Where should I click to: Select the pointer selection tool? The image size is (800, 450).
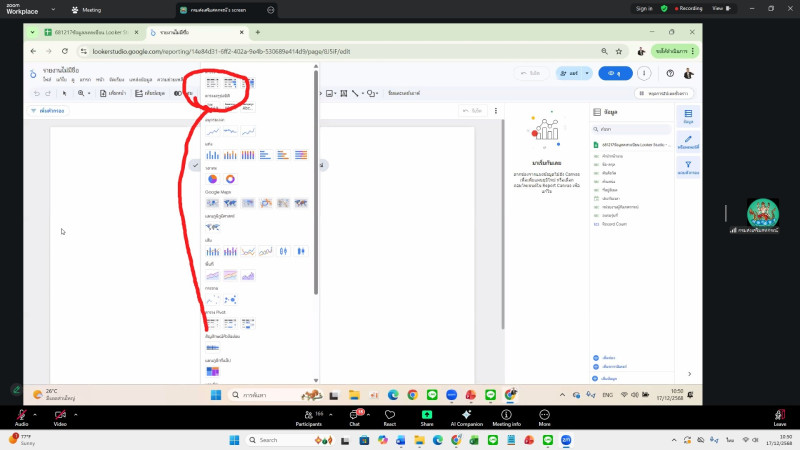pos(64,93)
